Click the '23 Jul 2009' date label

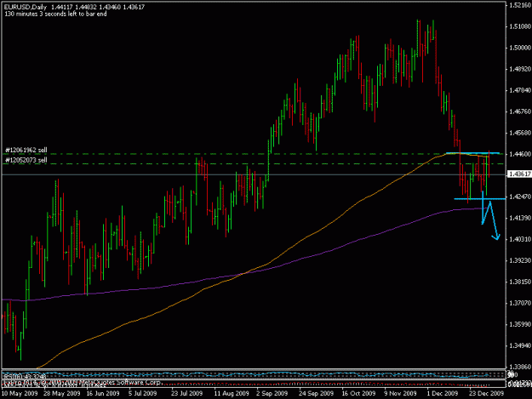click(x=187, y=394)
